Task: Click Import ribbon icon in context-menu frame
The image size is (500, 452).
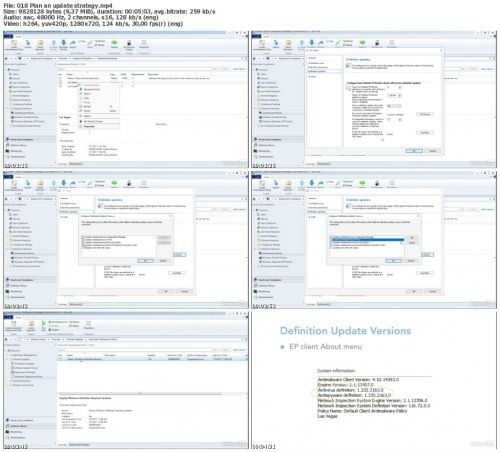Action: pyautogui.click(x=28, y=43)
